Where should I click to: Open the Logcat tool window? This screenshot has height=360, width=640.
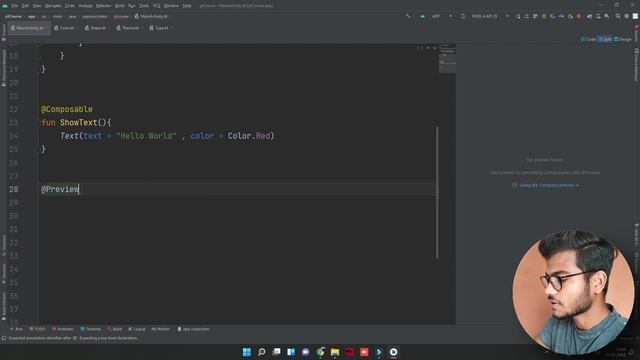pyautogui.click(x=137, y=329)
